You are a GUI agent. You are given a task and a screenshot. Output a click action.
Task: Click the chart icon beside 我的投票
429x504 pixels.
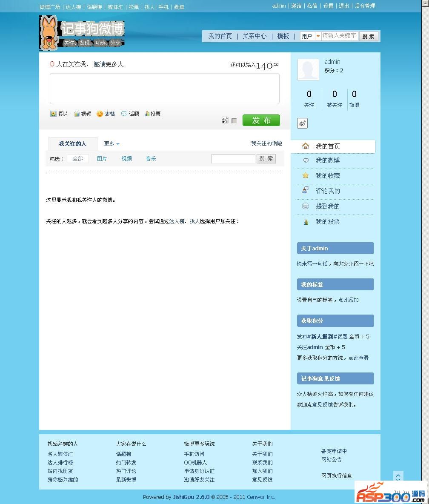306,222
